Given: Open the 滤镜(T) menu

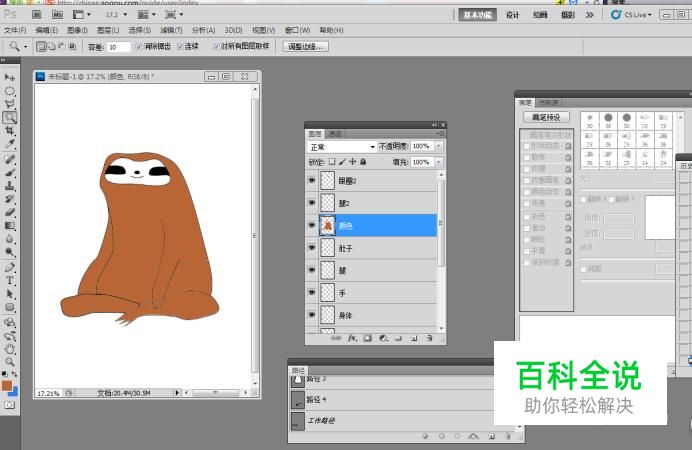Looking at the screenshot, I should pyautogui.click(x=171, y=30).
